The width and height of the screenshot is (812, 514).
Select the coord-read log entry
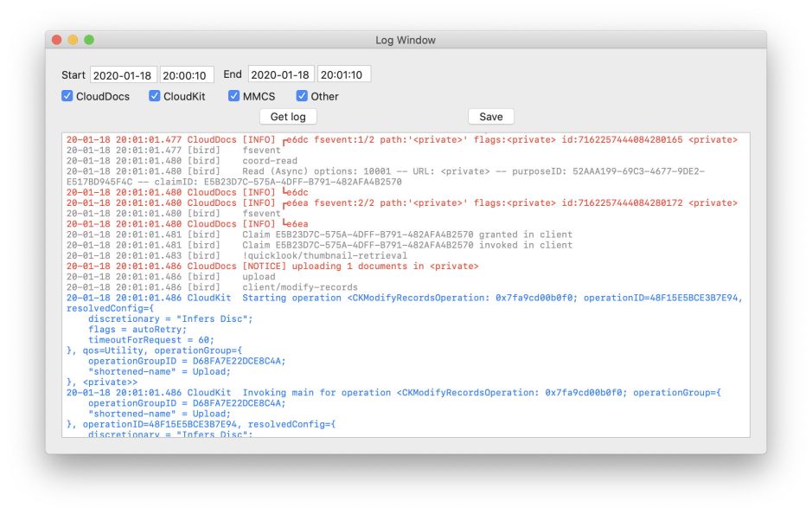(x=269, y=161)
